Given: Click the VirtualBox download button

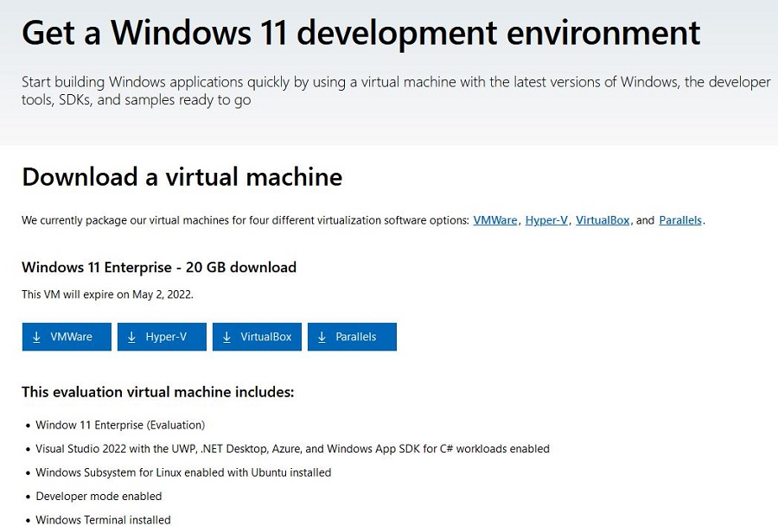Looking at the screenshot, I should coord(257,337).
